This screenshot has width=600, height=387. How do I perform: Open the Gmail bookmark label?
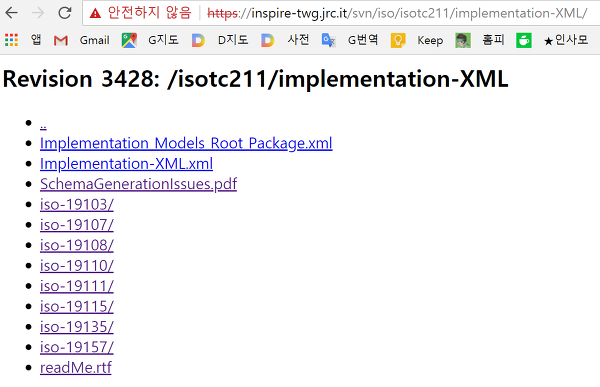95,40
